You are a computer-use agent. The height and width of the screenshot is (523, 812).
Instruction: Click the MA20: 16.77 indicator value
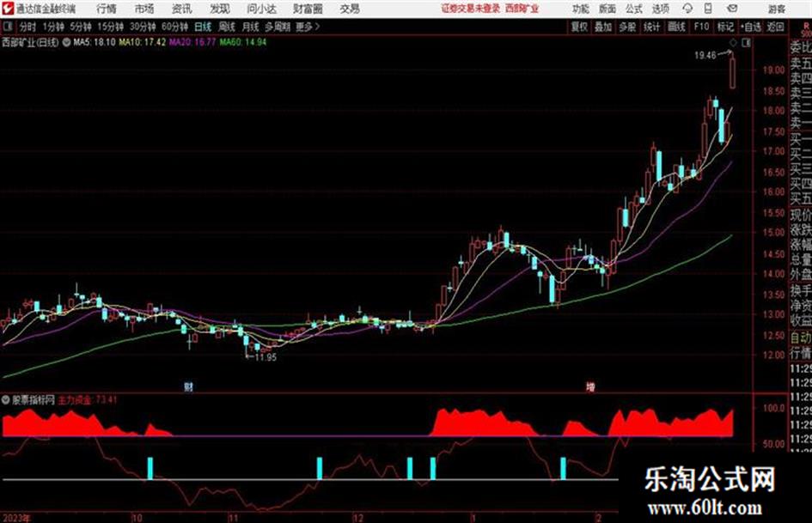click(x=192, y=42)
